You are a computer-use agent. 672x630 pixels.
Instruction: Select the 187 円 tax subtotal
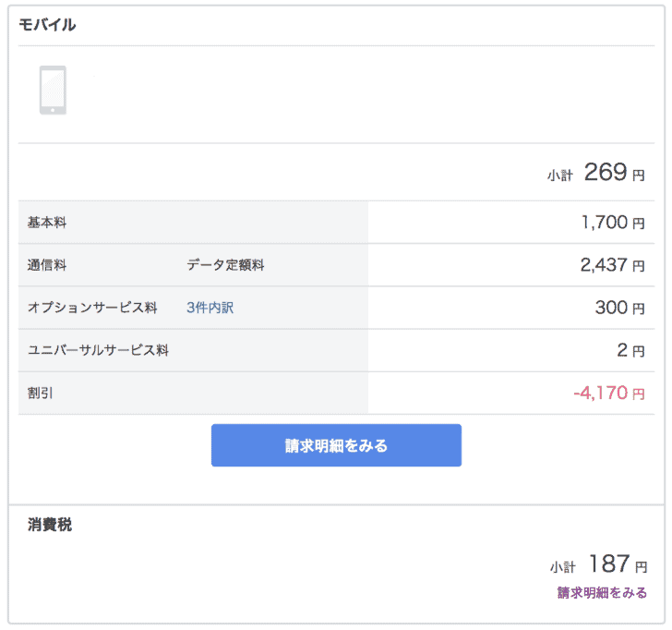[x=618, y=564]
